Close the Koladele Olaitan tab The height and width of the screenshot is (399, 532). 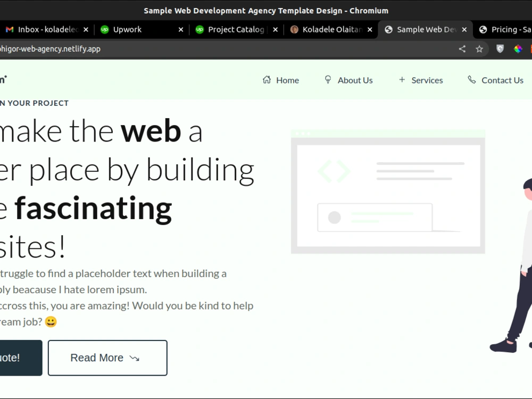point(370,30)
